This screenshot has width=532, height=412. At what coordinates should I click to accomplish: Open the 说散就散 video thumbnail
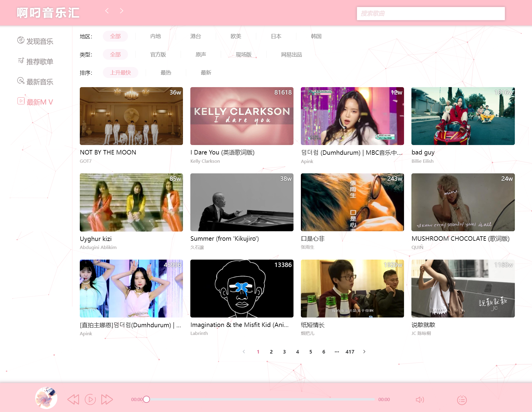coord(463,289)
